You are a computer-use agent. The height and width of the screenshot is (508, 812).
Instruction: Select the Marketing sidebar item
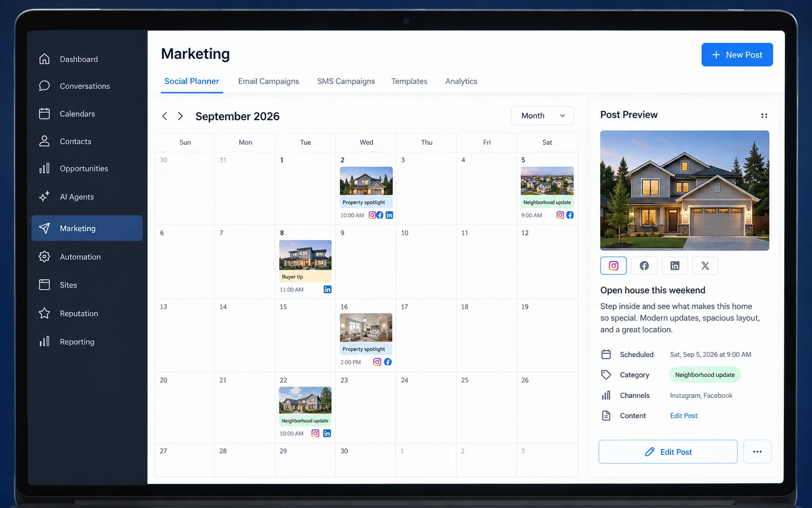(x=87, y=228)
